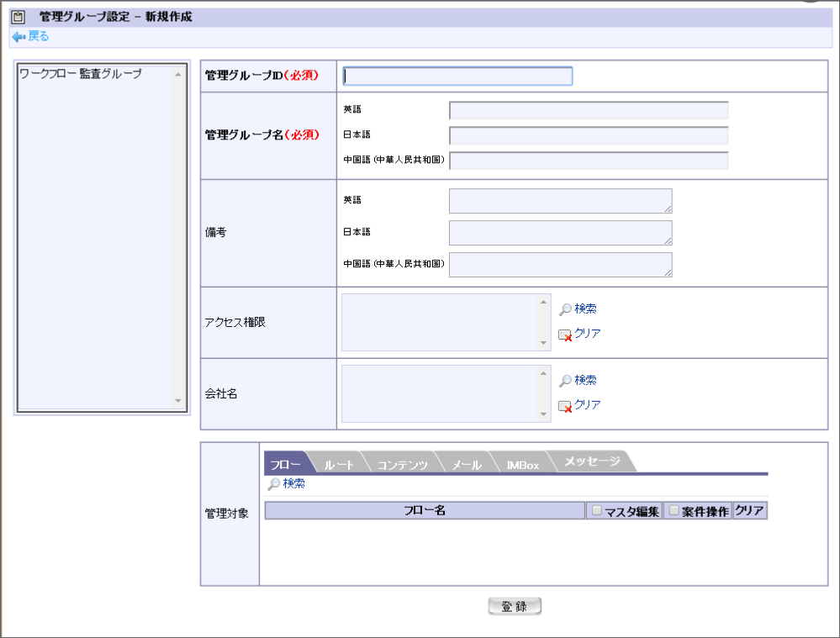Click クリア link for 会社名

click(x=587, y=404)
